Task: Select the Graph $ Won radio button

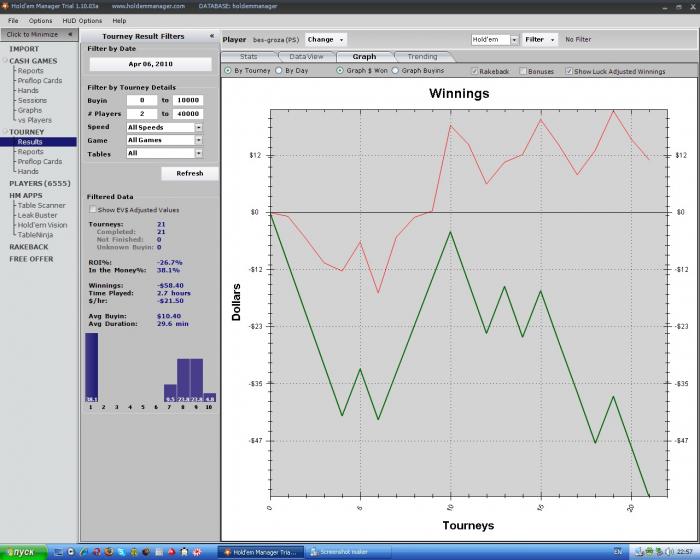Action: (x=340, y=71)
